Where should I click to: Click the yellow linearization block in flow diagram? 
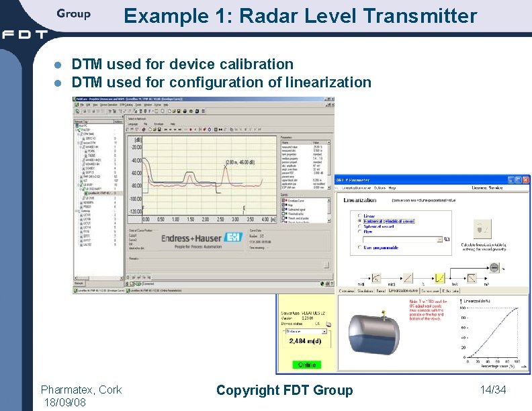[439, 278]
